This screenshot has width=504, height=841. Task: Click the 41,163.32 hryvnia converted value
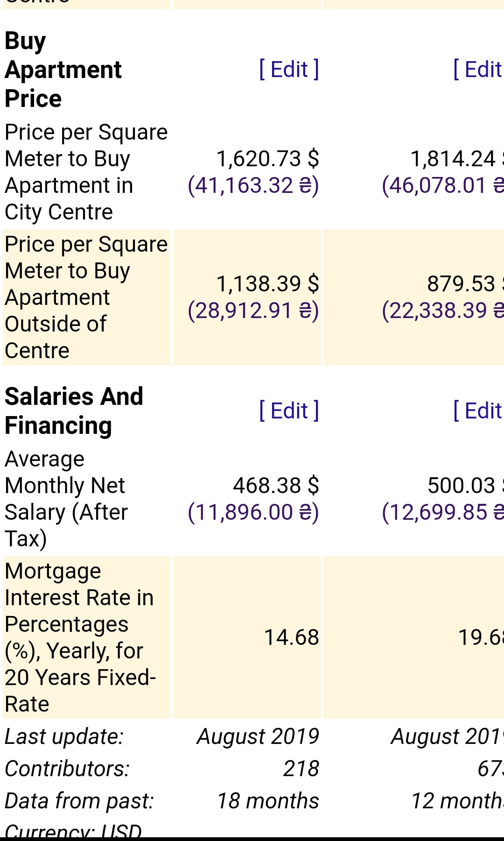253,185
